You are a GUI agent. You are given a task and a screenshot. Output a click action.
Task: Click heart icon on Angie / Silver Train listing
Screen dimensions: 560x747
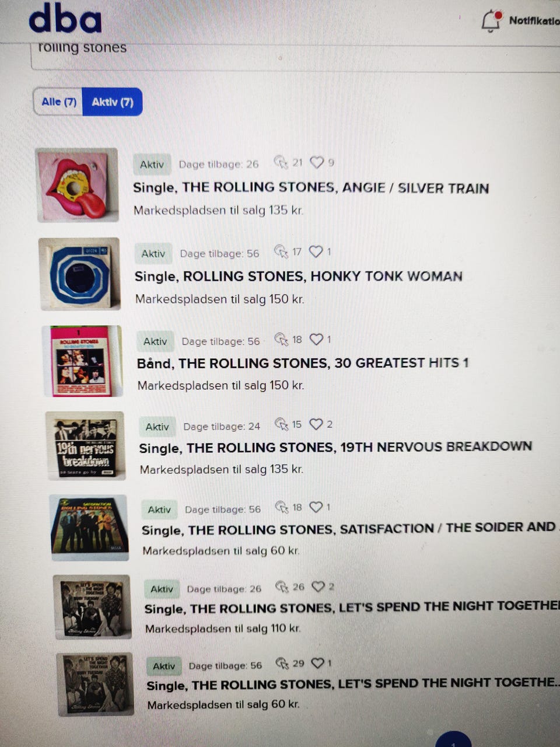tap(317, 162)
